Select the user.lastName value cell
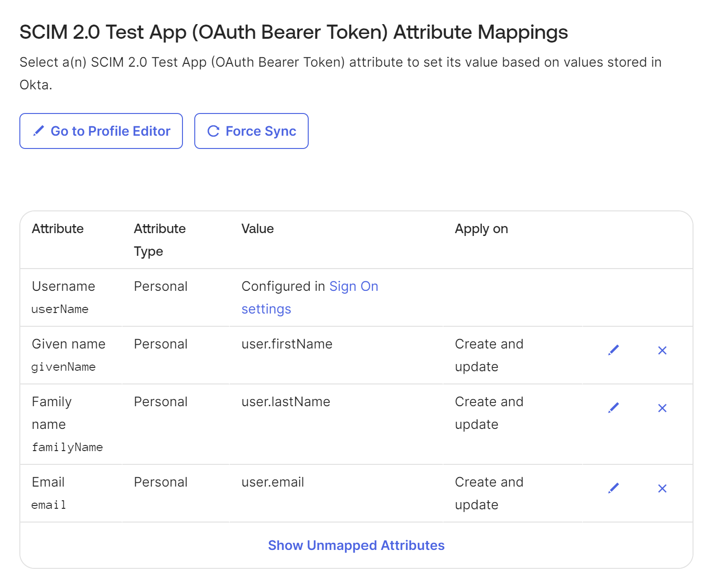The width and height of the screenshot is (728, 575). coord(286,402)
